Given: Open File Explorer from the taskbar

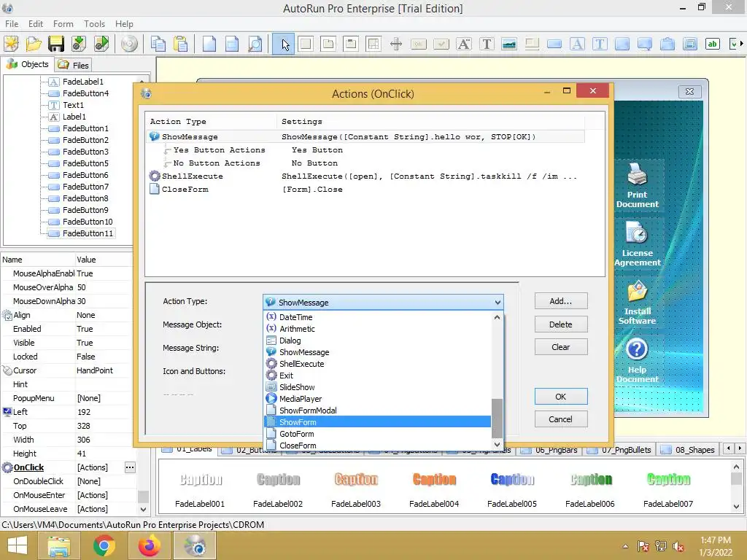Looking at the screenshot, I should point(58,545).
